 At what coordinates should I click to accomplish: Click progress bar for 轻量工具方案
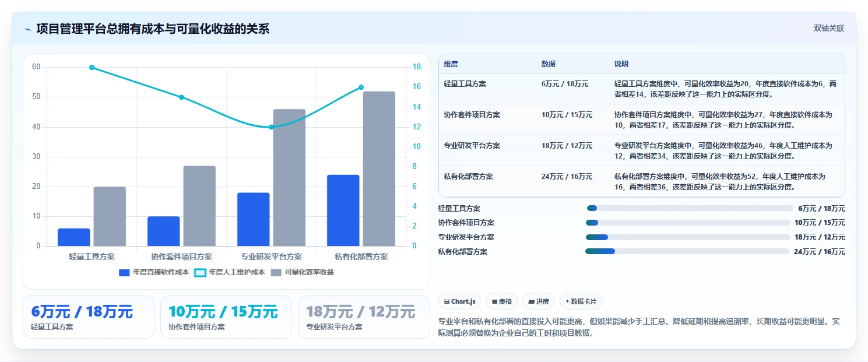tap(690, 208)
